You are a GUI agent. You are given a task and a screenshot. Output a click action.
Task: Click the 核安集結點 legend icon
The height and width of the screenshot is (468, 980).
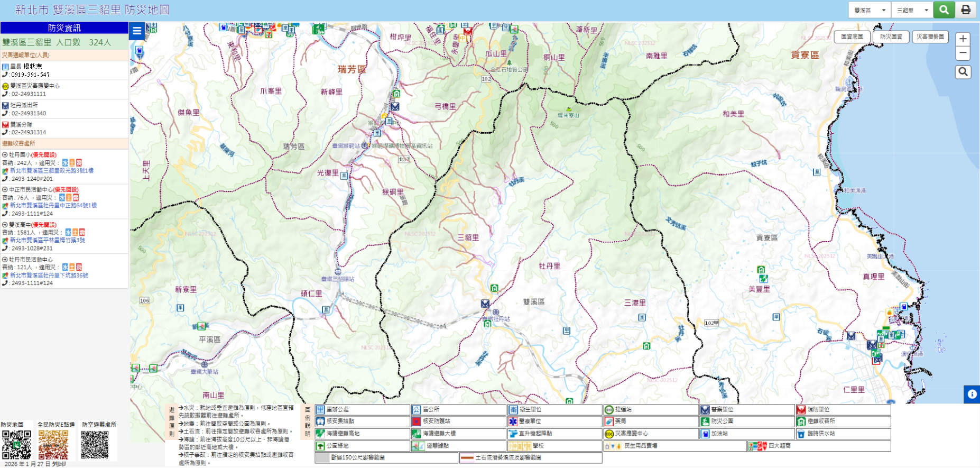pyautogui.click(x=320, y=421)
